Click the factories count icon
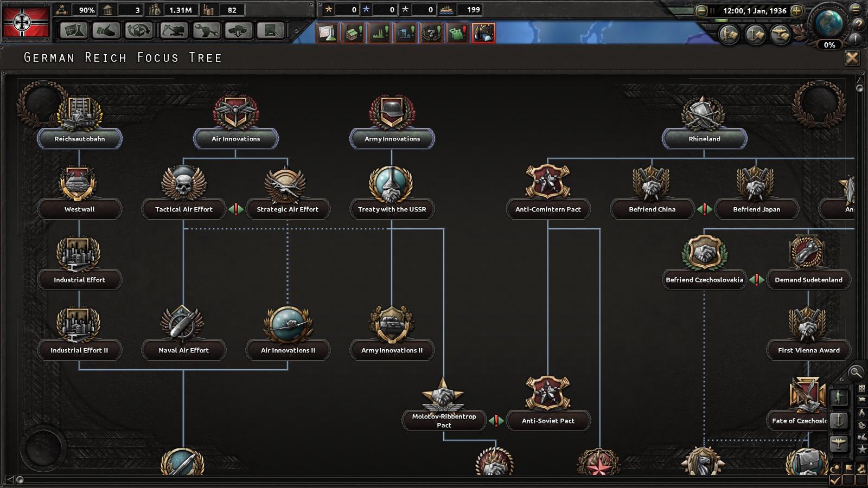The width and height of the screenshot is (868, 488). 208,10
